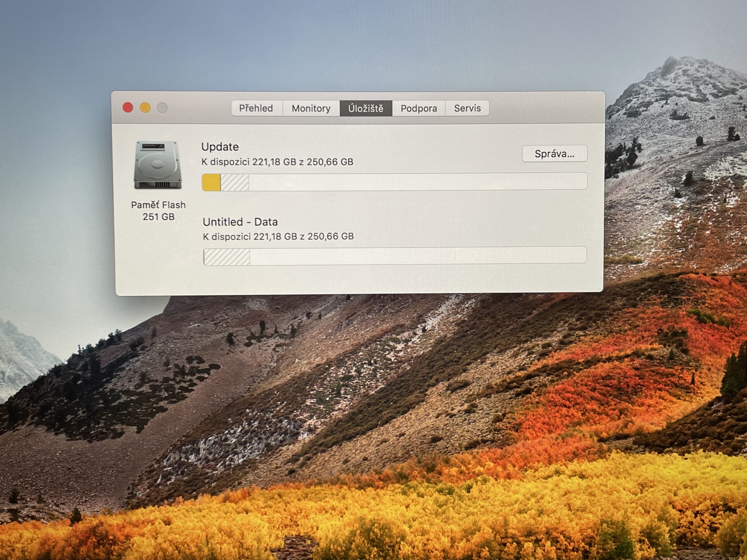Click hatched segment in Update storage bar
Screen dimensions: 747x560
(235, 183)
